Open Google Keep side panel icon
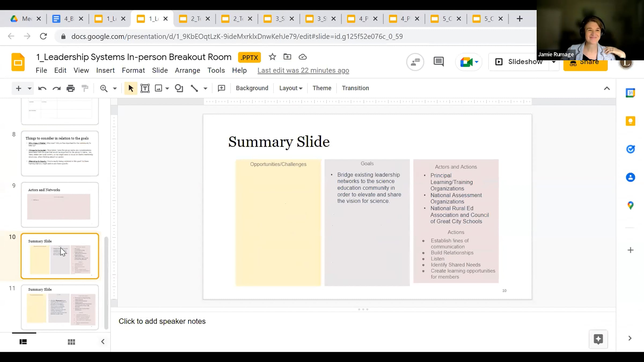 pos(630,121)
